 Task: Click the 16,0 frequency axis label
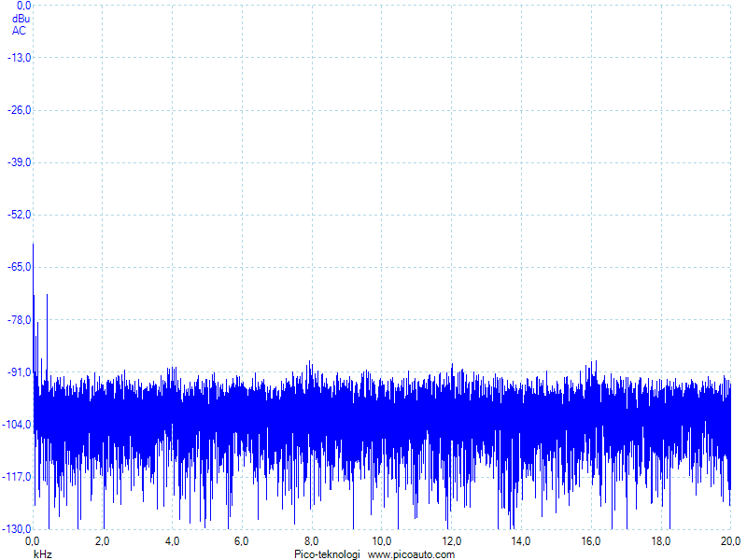click(591, 541)
